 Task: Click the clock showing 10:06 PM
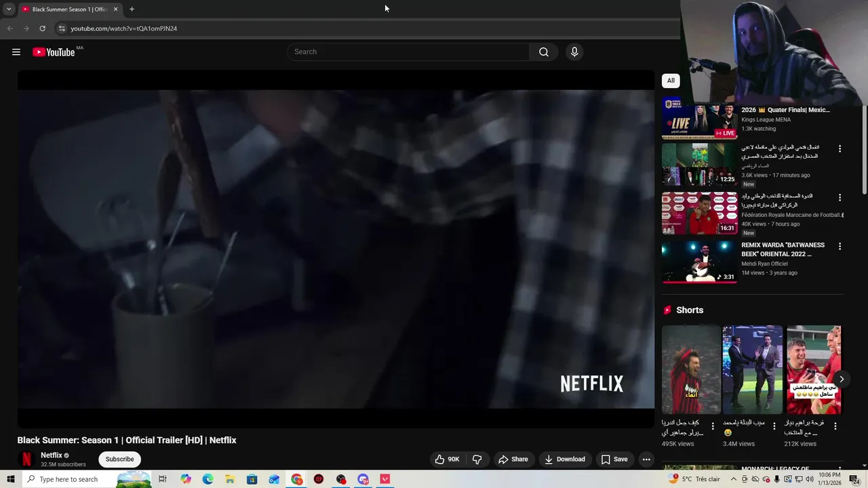point(830,479)
